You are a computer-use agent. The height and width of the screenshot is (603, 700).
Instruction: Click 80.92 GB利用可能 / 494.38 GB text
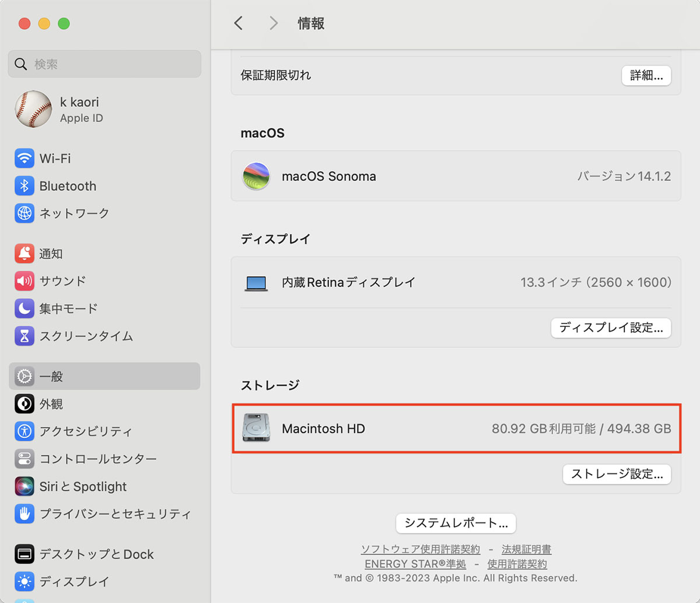pos(582,428)
